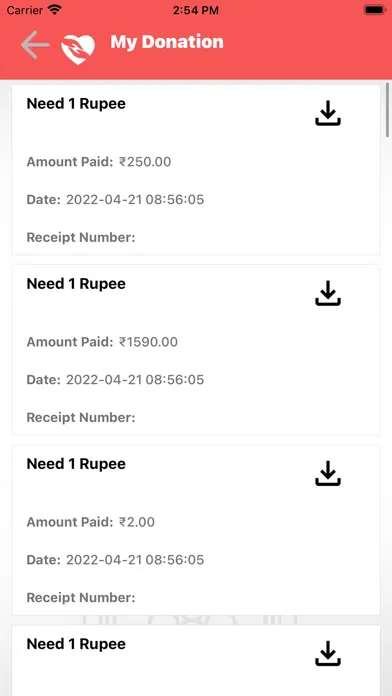Tap Receipt Number on first card

(81, 238)
